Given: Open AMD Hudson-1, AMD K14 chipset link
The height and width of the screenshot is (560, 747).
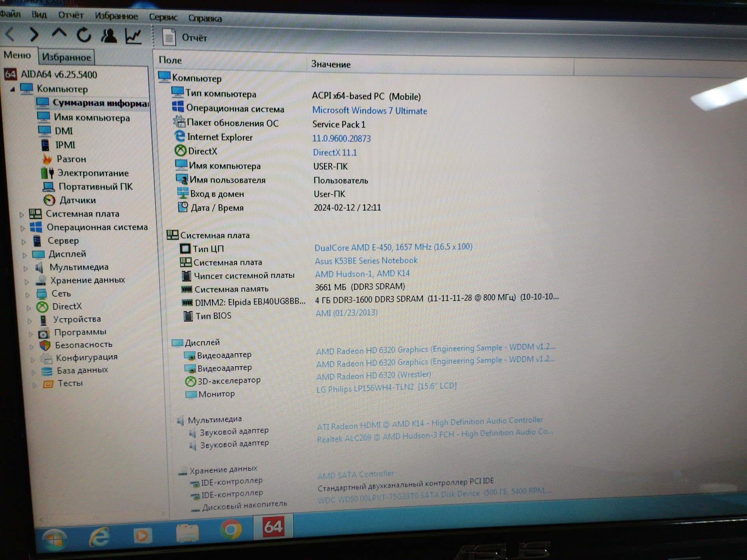Looking at the screenshot, I should coord(362,274).
